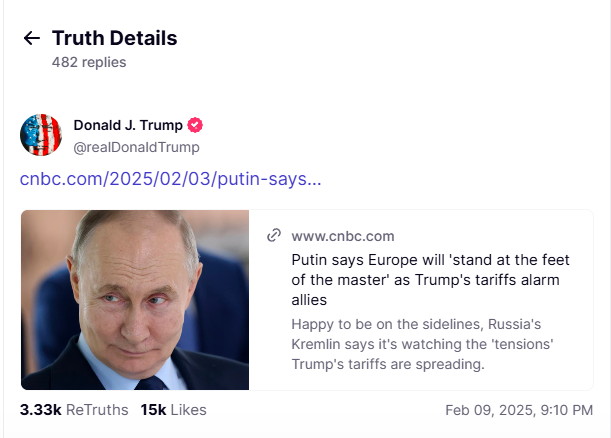Click the chain link icon beside www.cnbc.com
This screenshot has height=438, width=611.
273,236
